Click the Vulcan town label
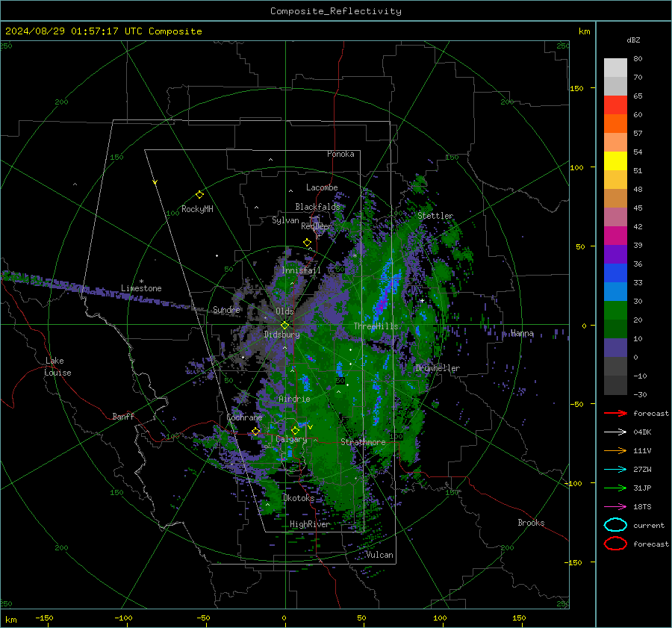This screenshot has width=672, height=628. [x=380, y=555]
